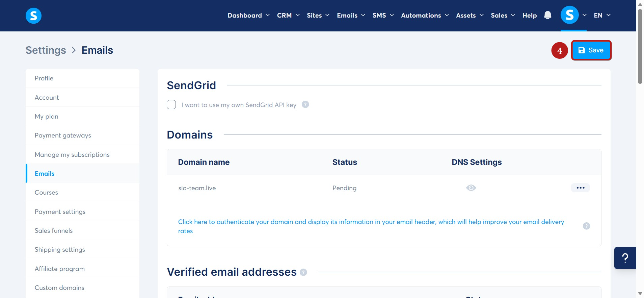Image resolution: width=644 pixels, height=298 pixels.
Task: Enable use my own SendGrid API key checkbox
Action: point(171,105)
